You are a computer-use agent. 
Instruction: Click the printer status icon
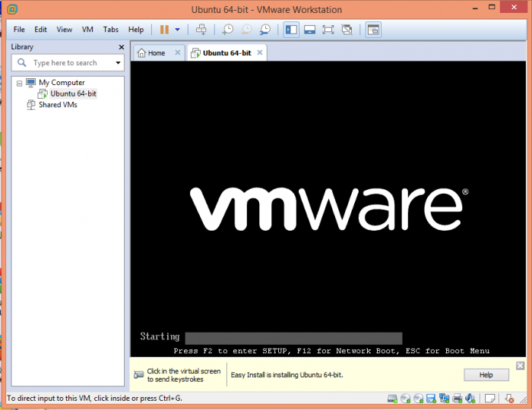click(457, 399)
